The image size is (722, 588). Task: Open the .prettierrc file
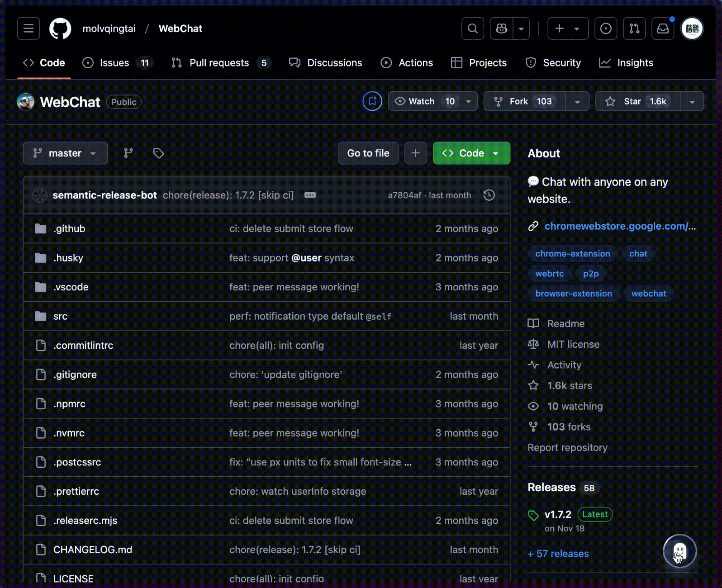pos(76,492)
